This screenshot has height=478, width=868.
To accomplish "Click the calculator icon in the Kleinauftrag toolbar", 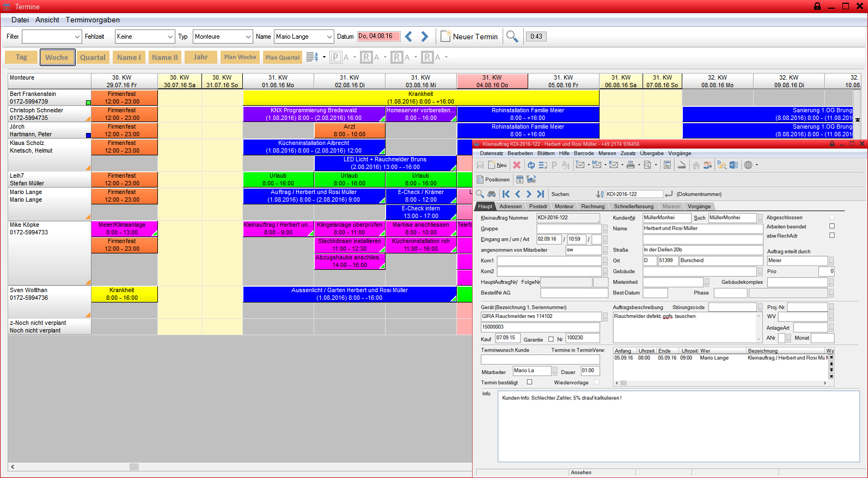I will pos(667,165).
